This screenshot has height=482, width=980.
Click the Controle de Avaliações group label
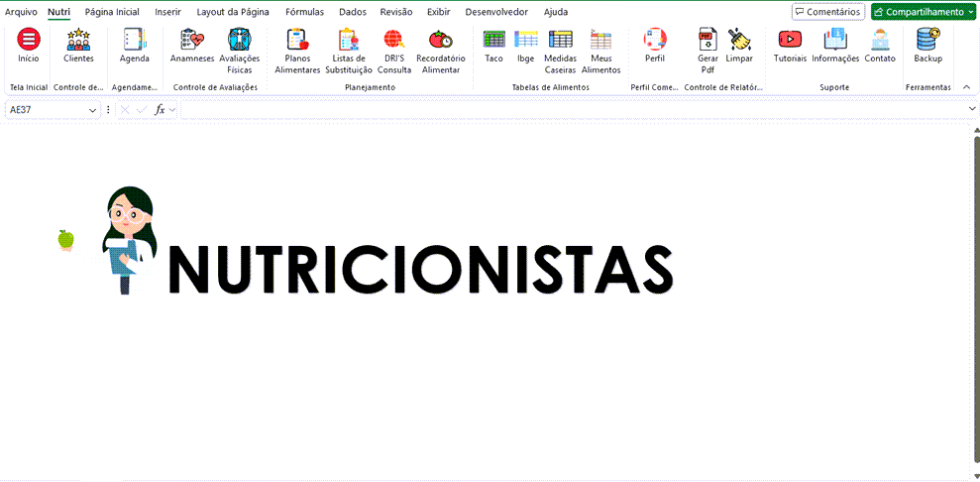215,87
